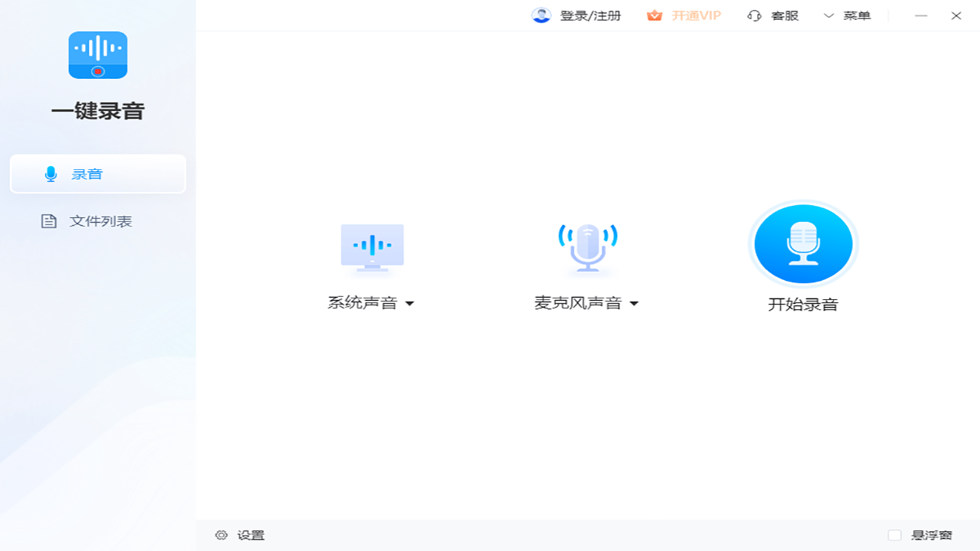Click the big blue 开始录音 microphone icon
The height and width of the screenshot is (551, 980).
click(803, 243)
